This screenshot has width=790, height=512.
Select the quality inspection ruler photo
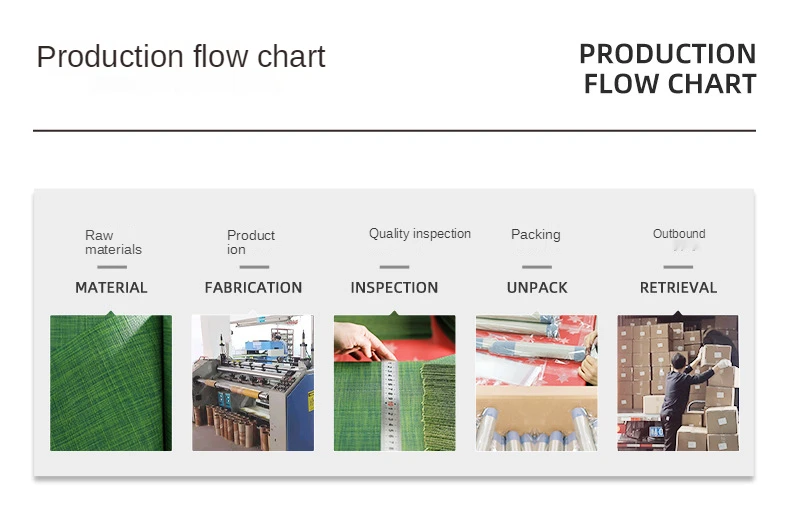tap(394, 383)
